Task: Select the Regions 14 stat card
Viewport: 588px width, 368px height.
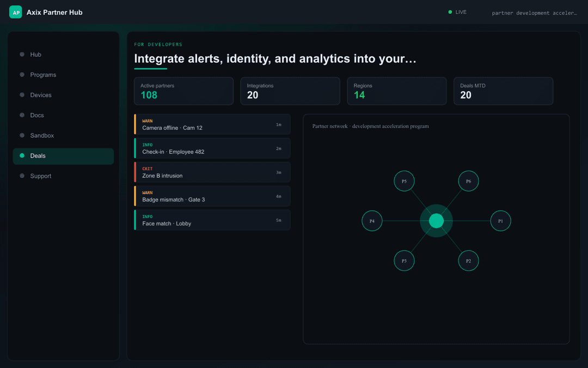Action: tap(397, 91)
